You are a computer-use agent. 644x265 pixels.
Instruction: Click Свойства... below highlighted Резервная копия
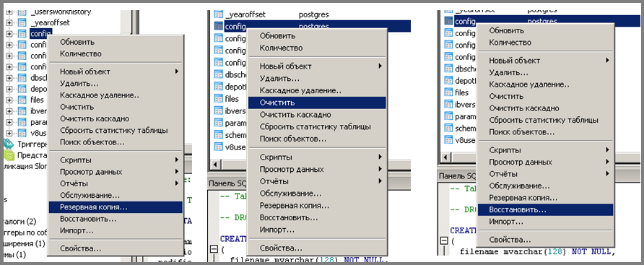click(x=81, y=248)
